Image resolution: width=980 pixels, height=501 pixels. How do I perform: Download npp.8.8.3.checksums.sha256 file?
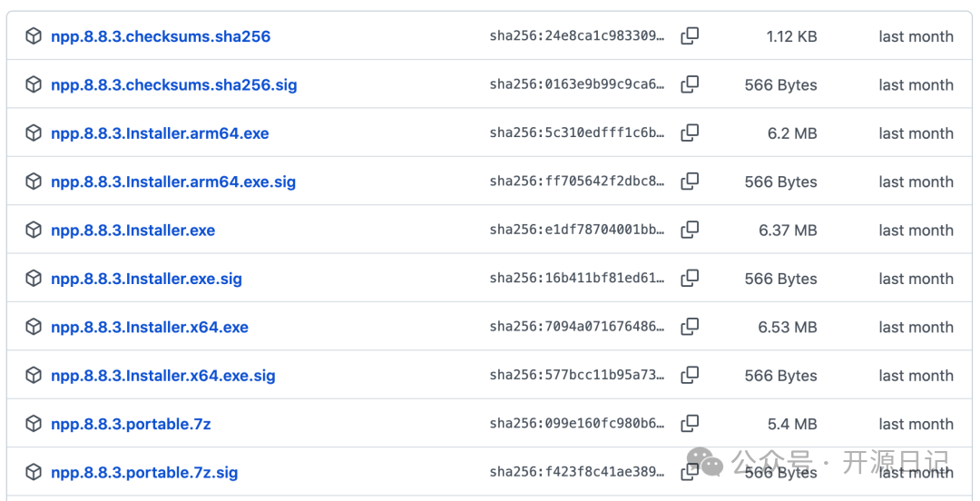(161, 36)
